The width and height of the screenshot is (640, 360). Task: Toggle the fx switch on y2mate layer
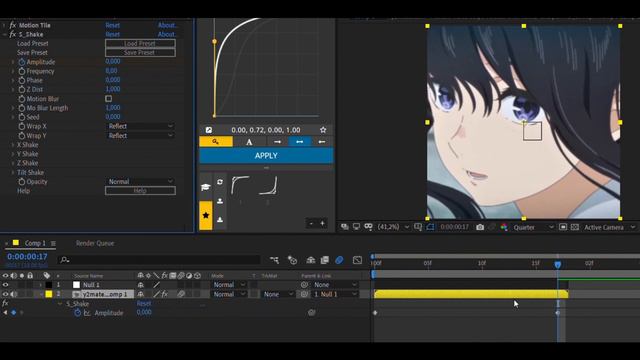164,294
